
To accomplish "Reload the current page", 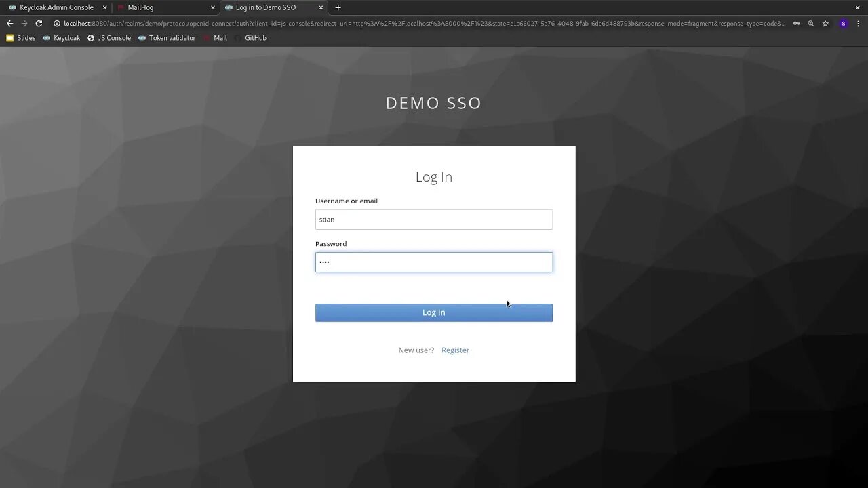I will 39,23.
